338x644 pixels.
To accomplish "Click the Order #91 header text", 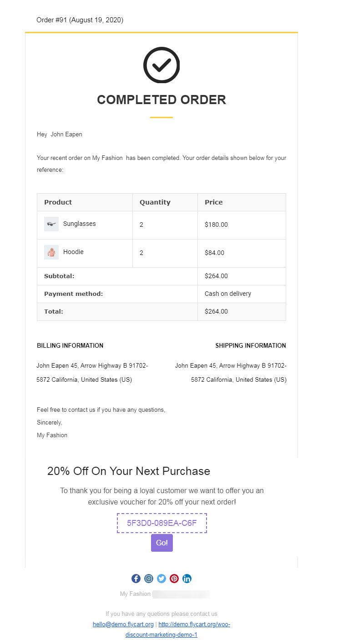I will click(80, 20).
